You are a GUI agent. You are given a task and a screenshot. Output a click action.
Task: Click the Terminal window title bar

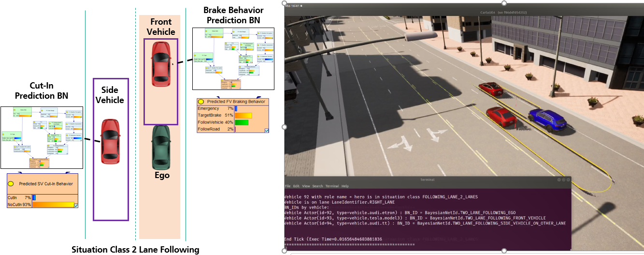pyautogui.click(x=427, y=180)
